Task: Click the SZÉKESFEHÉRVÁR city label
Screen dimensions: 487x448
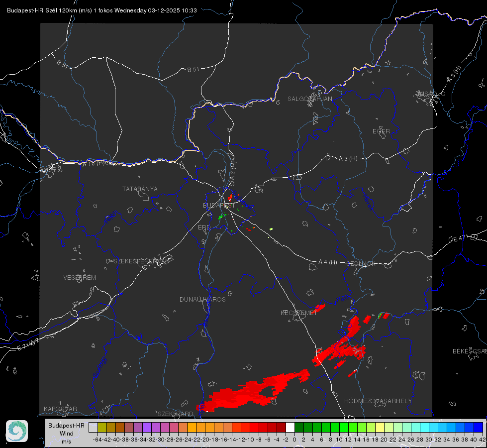Action: pyautogui.click(x=141, y=261)
